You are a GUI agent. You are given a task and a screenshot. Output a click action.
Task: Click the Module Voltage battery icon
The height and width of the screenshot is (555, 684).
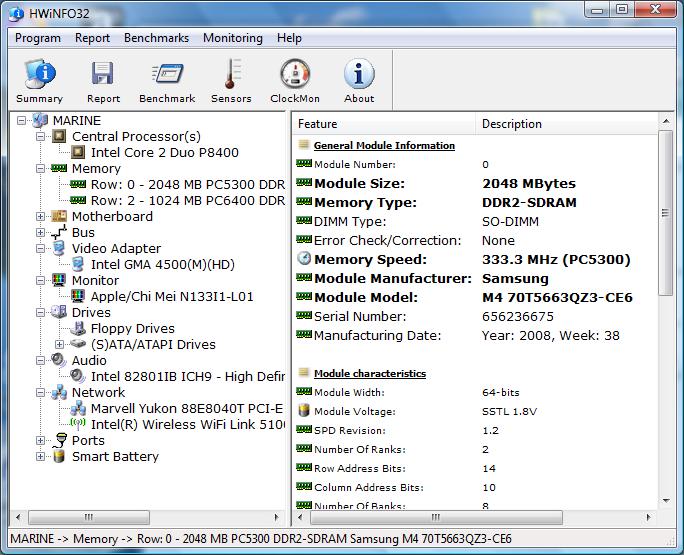click(x=304, y=411)
